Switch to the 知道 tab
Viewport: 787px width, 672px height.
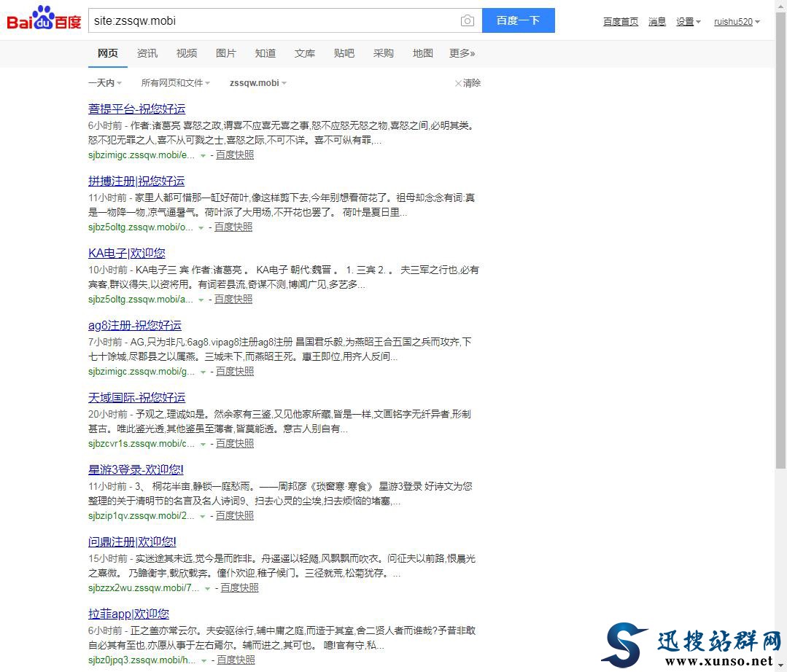point(265,53)
